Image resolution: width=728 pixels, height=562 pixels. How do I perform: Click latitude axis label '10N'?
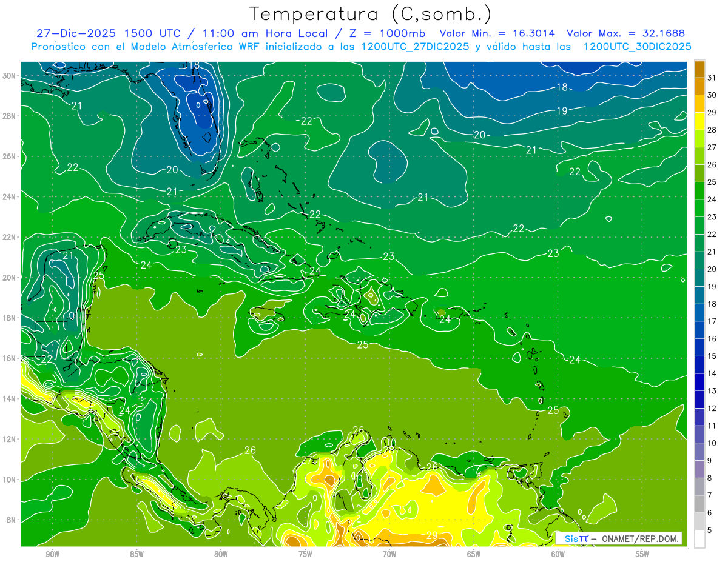click(9, 480)
